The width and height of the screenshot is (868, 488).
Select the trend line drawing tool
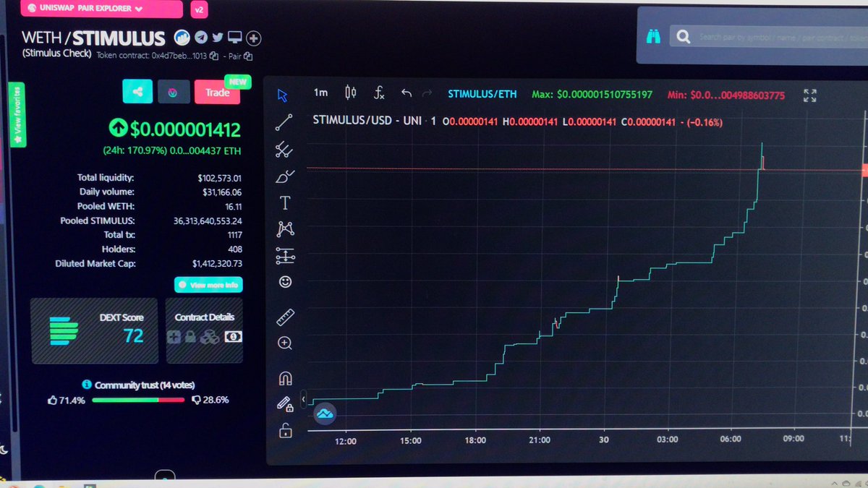(284, 123)
